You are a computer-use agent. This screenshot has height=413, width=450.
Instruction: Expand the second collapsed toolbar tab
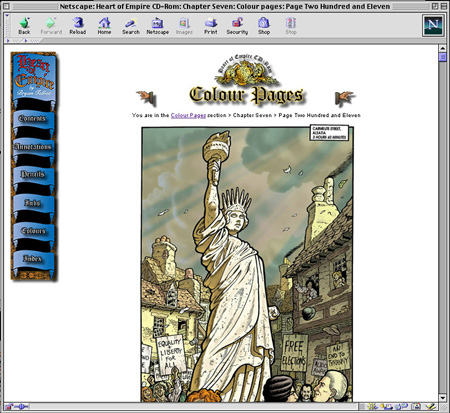[x=32, y=41]
